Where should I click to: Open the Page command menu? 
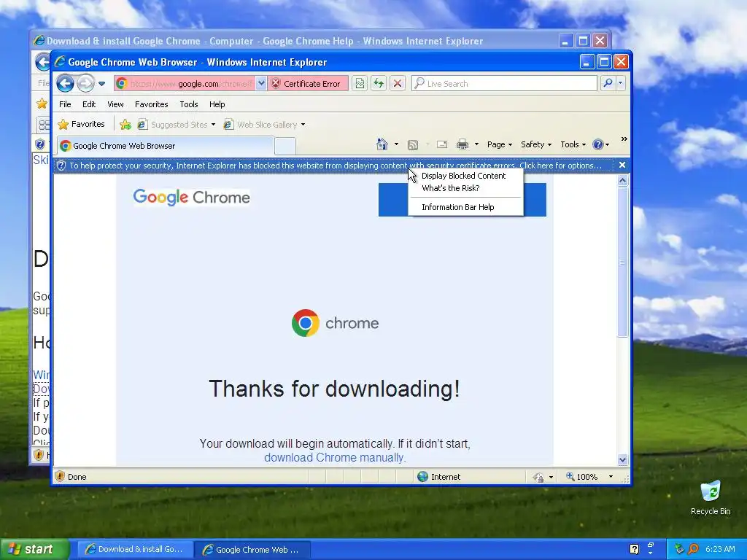(499, 144)
